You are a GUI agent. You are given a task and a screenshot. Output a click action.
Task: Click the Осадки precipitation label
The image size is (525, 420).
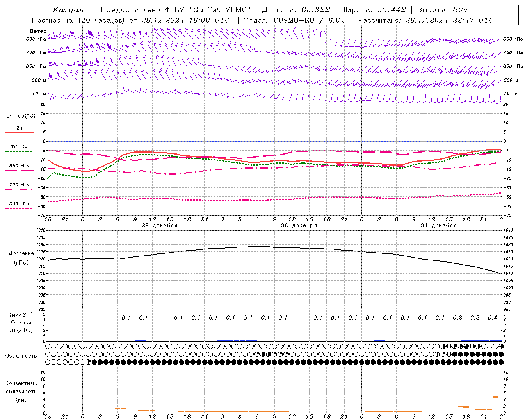[21, 322]
